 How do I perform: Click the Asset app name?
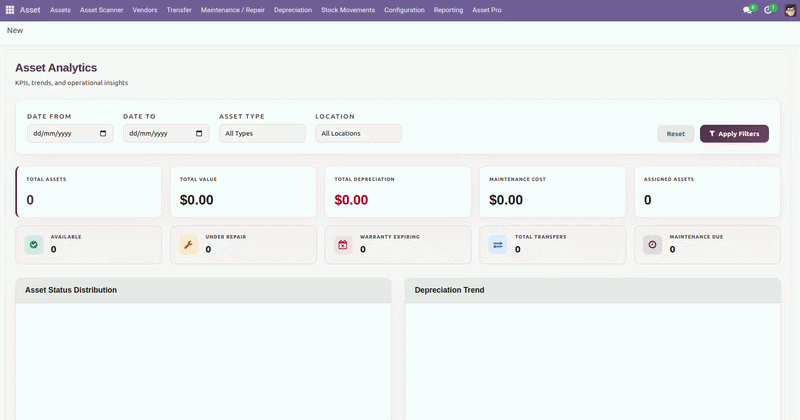click(30, 10)
